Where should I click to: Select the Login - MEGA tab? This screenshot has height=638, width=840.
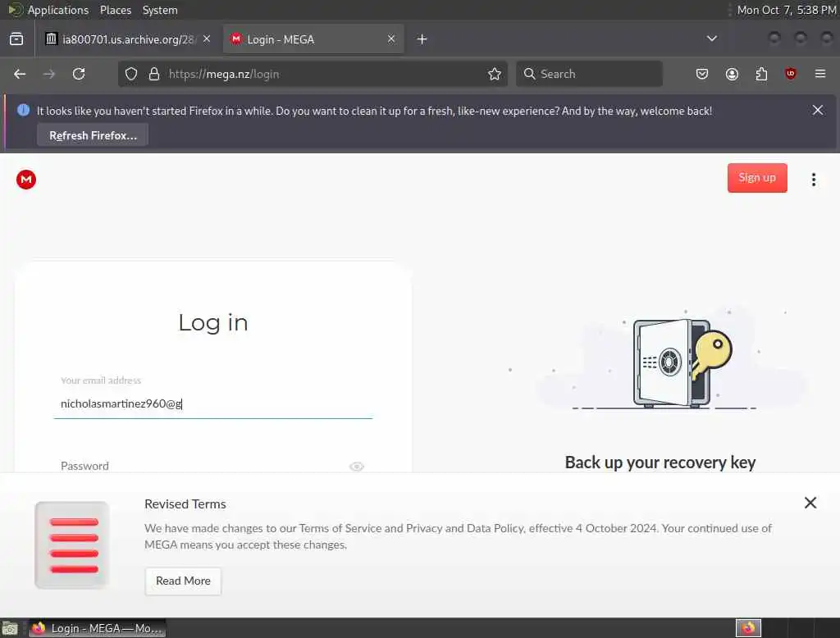click(313, 39)
